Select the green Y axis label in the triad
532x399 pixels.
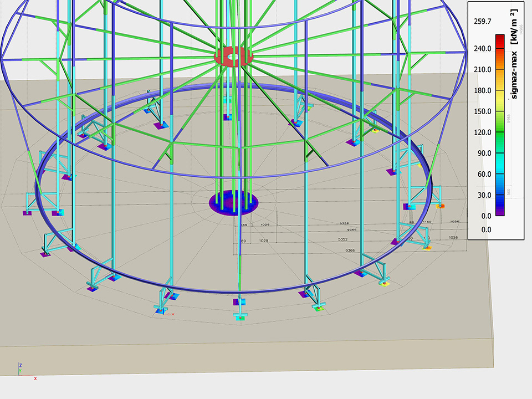coord(21,371)
